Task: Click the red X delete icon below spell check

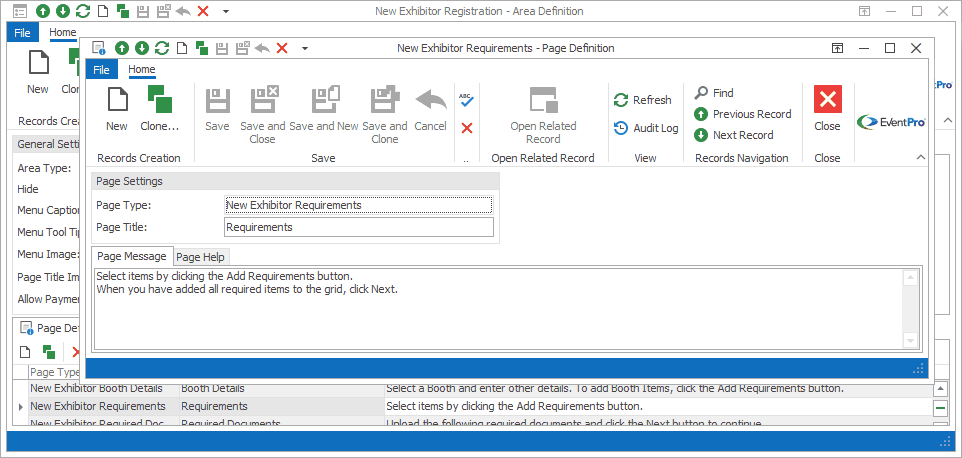Action: 467,128
